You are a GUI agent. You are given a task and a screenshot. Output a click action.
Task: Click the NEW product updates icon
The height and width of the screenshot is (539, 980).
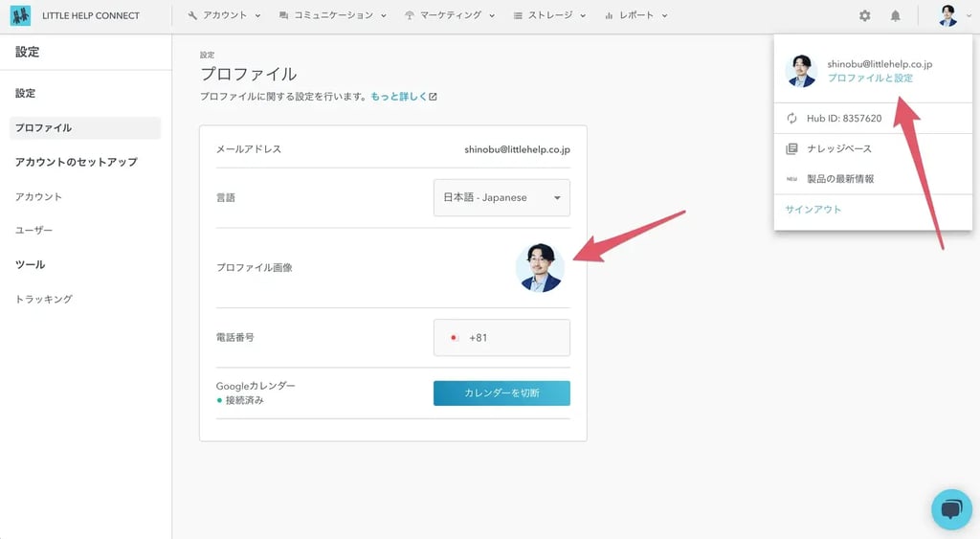[791, 179]
